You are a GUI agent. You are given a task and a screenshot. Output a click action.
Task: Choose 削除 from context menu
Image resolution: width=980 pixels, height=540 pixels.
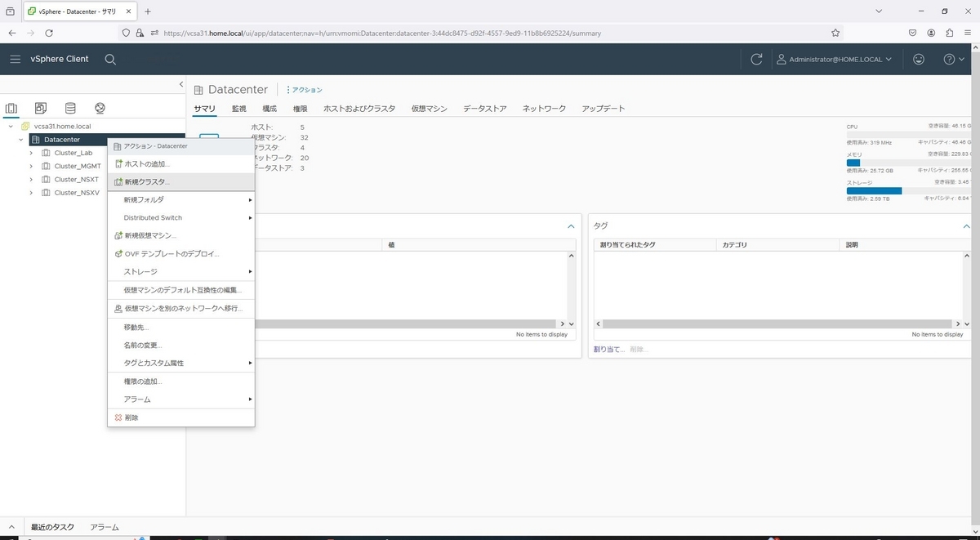[181, 417]
